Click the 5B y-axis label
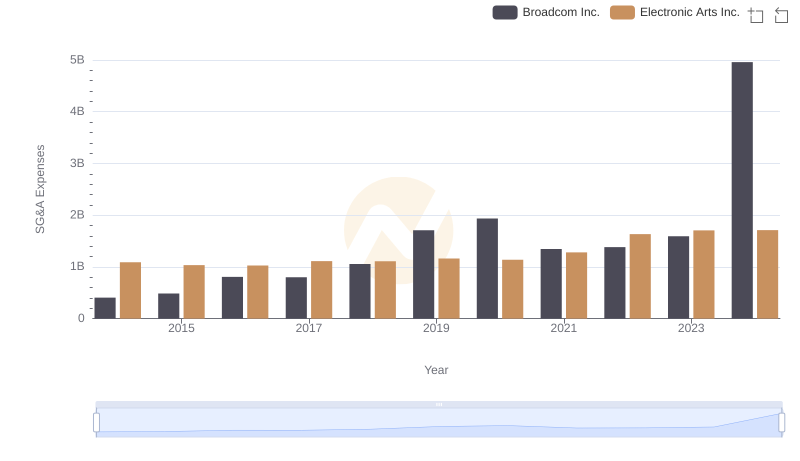The height and width of the screenshot is (461, 800). [77, 60]
